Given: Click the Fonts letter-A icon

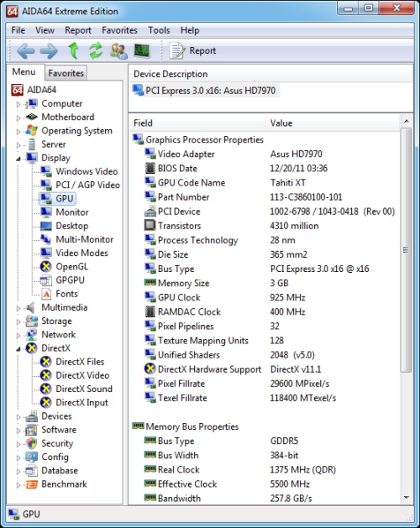Looking at the screenshot, I should (x=46, y=294).
